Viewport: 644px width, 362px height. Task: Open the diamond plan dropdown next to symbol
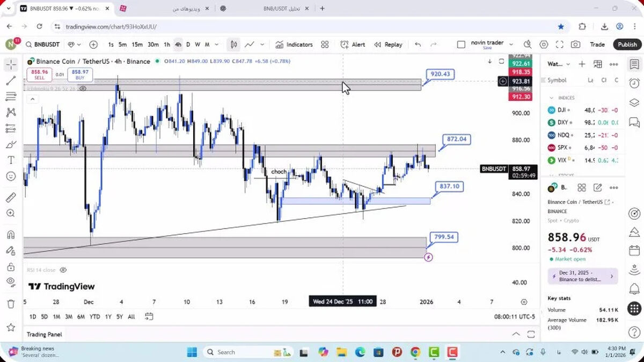coord(75,45)
